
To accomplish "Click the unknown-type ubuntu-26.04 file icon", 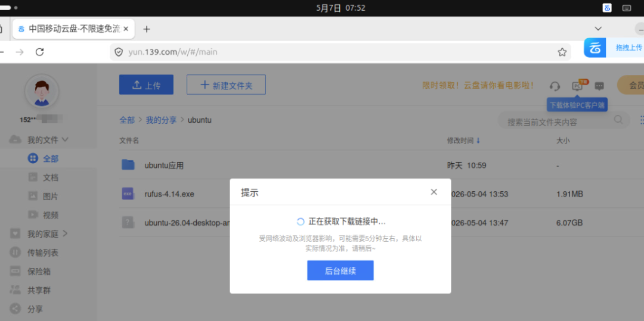I will (128, 223).
